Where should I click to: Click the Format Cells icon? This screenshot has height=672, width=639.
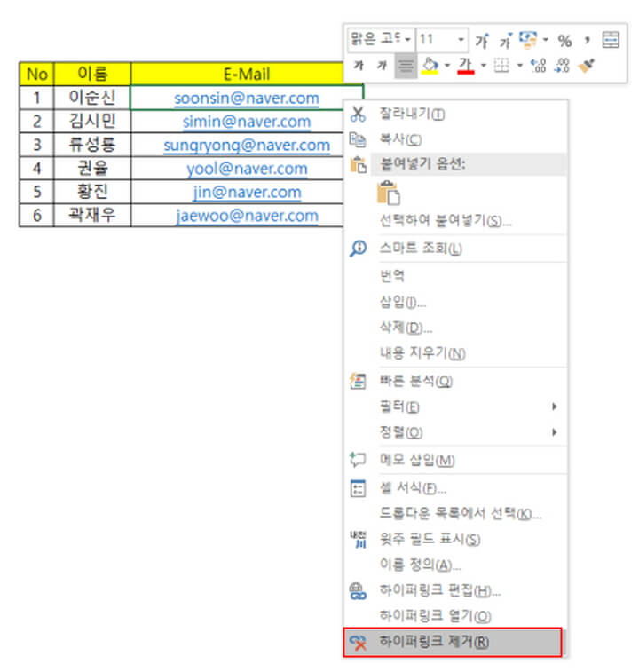click(x=358, y=488)
